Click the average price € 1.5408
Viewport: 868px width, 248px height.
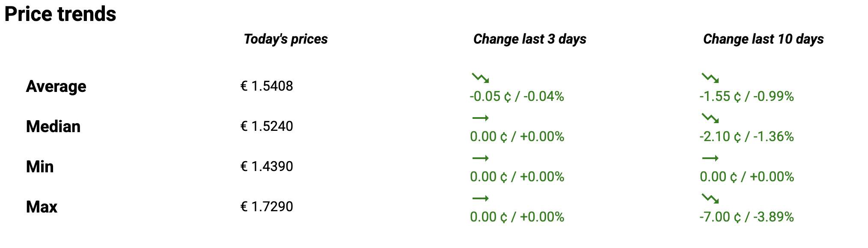267,86
